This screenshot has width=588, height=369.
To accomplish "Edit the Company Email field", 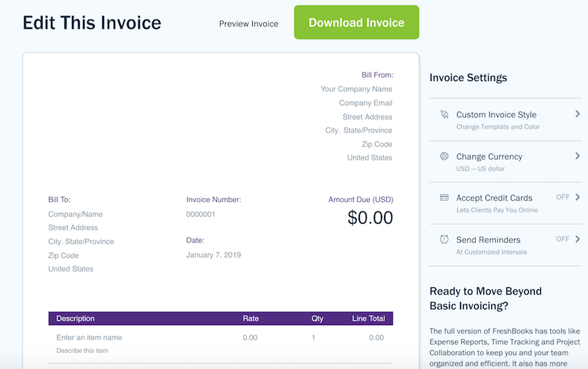I will tap(366, 103).
